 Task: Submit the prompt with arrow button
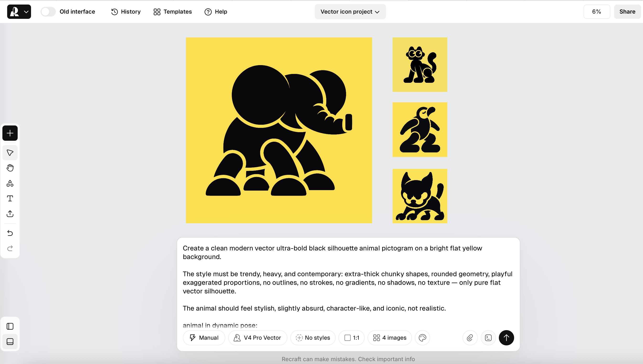pyautogui.click(x=506, y=338)
